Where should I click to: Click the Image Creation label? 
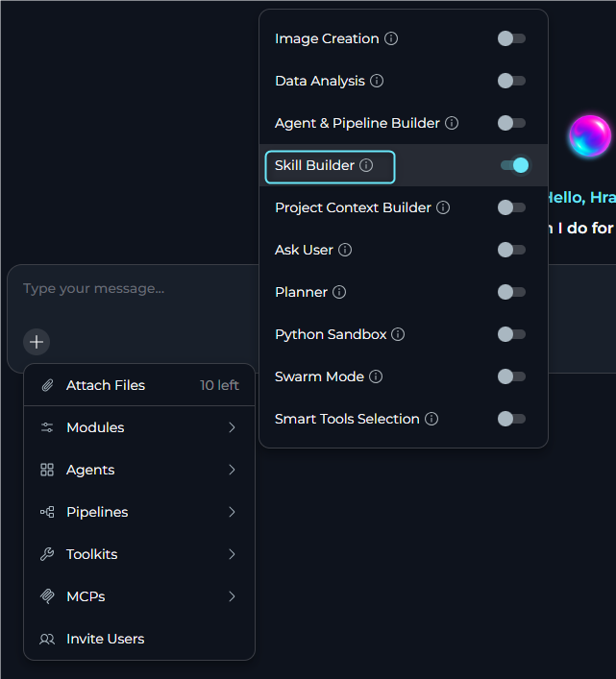(327, 38)
